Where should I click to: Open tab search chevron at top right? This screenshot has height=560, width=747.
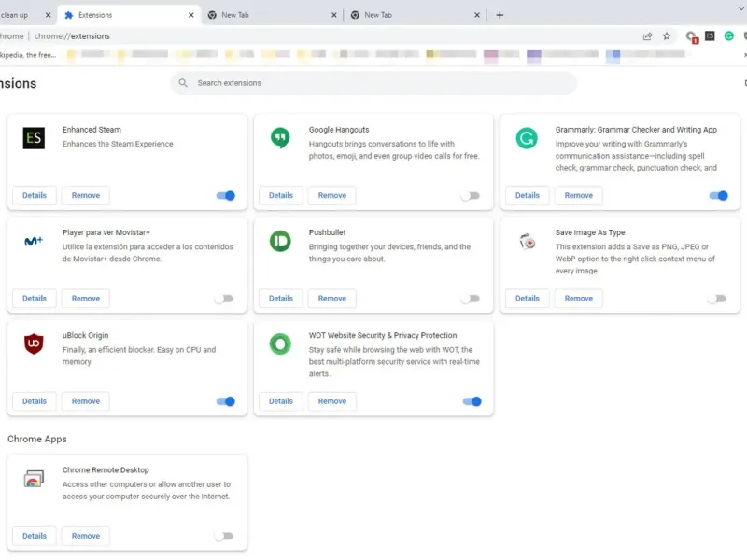click(741, 8)
